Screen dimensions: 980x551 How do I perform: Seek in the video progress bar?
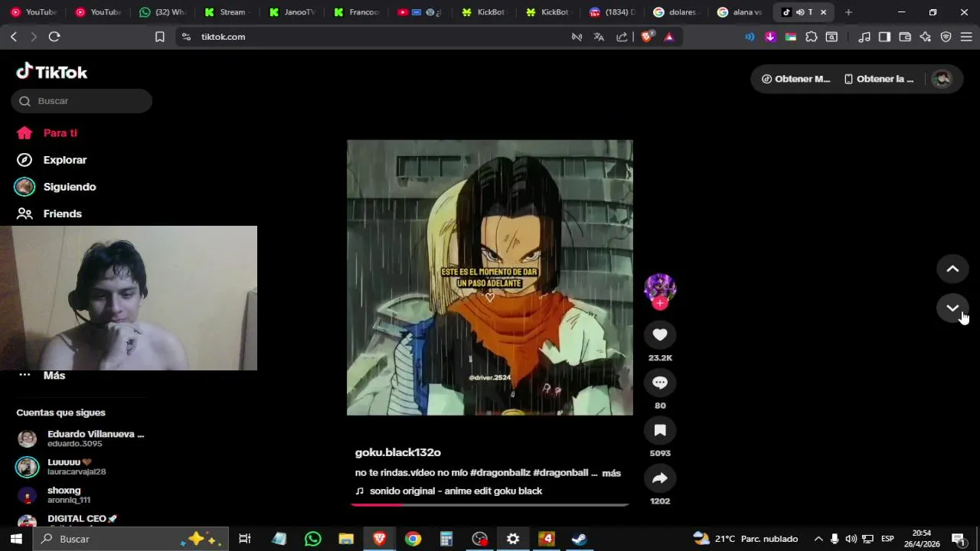(x=490, y=505)
